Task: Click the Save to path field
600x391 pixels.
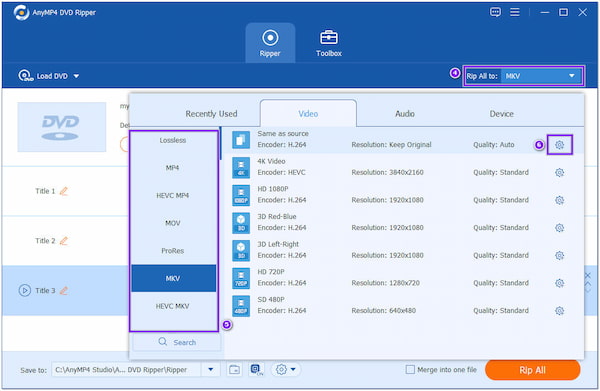Action: [x=126, y=370]
